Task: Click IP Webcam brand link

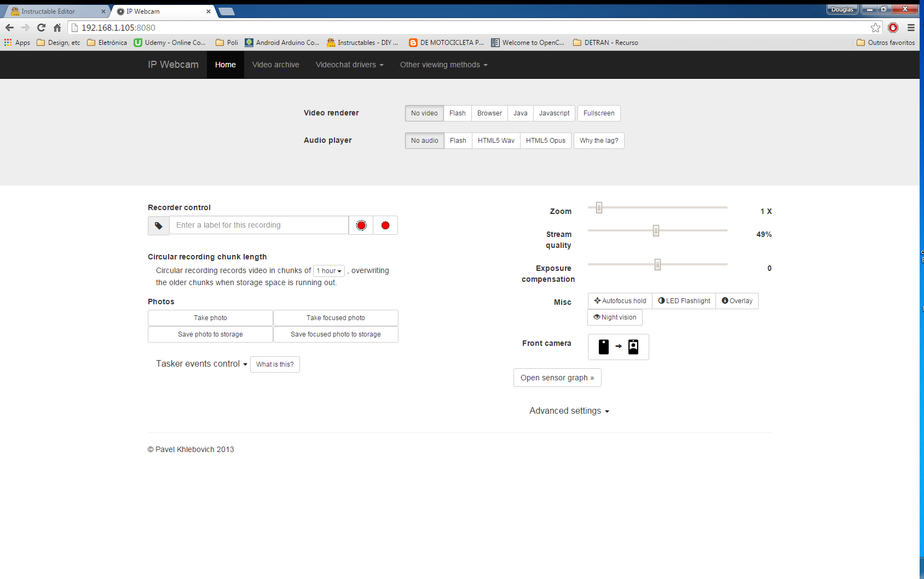Action: (x=173, y=65)
